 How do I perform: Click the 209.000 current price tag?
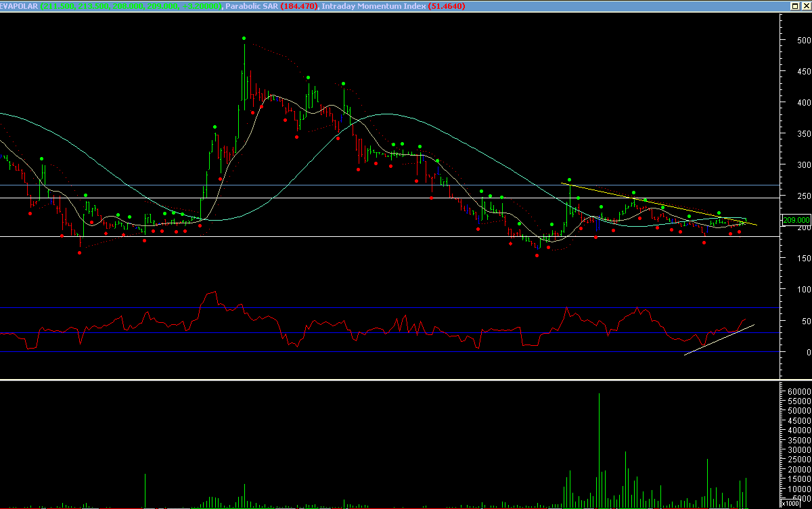point(795,220)
